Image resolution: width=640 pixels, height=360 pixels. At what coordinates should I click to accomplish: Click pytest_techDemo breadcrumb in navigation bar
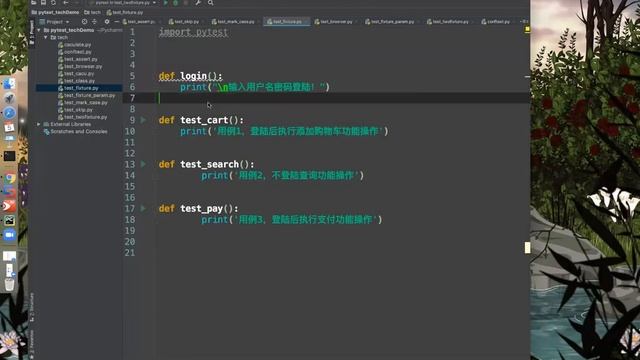click(x=55, y=12)
